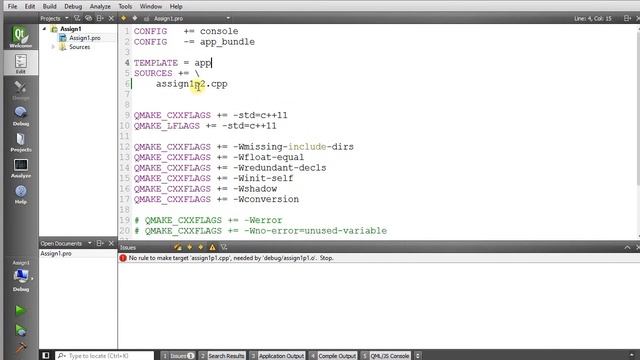
Task: Split the editor view
Action: point(627,18)
